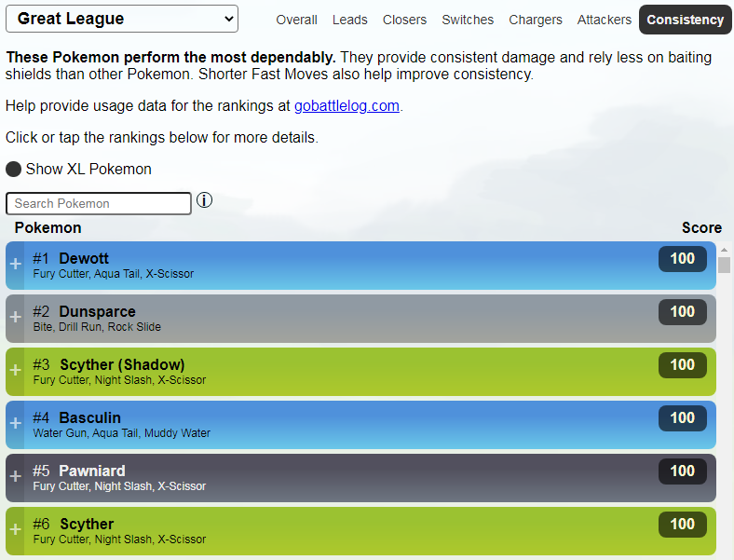Click the #5 Pawniard name
Image resolution: width=734 pixels, height=560 pixels.
tap(91, 471)
